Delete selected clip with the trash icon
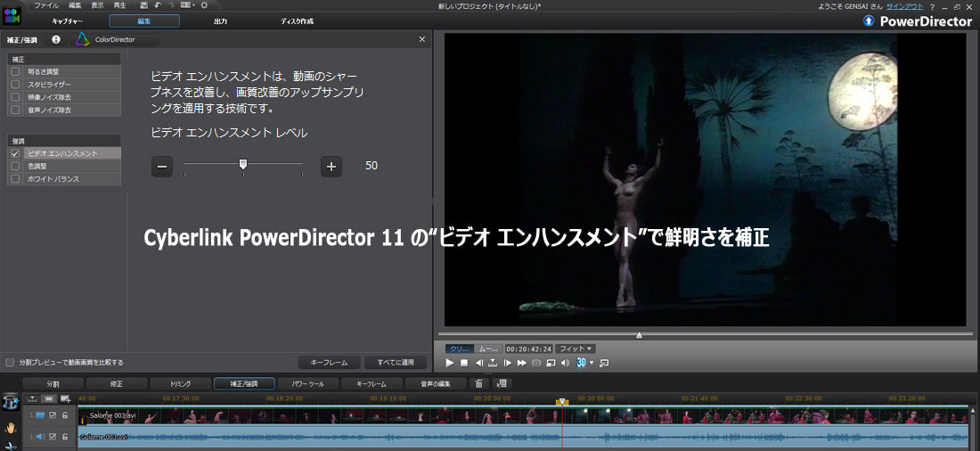The image size is (980, 451). 478,383
